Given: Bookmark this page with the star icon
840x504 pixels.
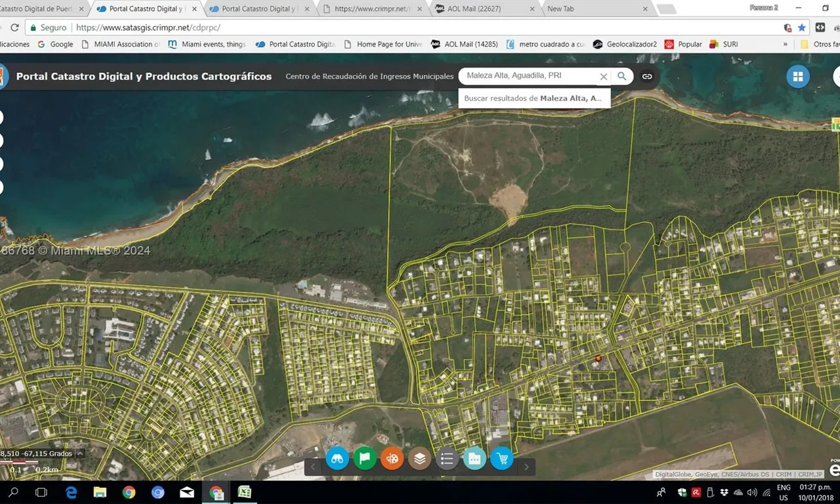Looking at the screenshot, I should coord(802,28).
